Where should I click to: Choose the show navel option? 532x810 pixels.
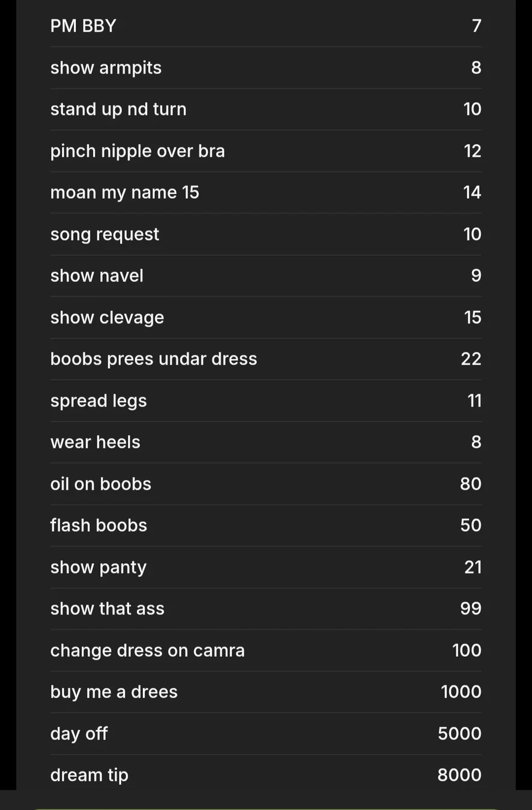coord(97,276)
